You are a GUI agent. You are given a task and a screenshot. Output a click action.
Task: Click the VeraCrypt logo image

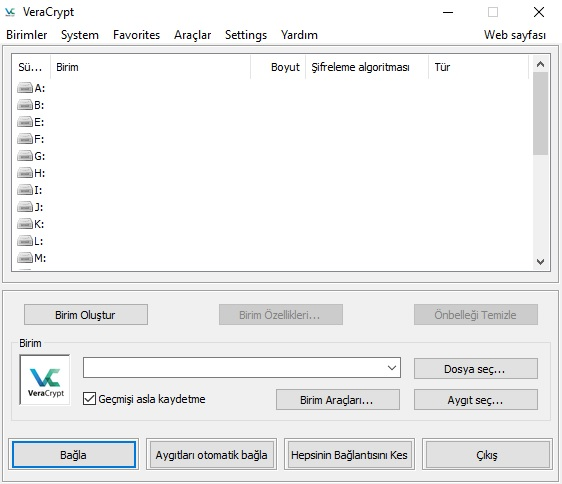(x=45, y=380)
